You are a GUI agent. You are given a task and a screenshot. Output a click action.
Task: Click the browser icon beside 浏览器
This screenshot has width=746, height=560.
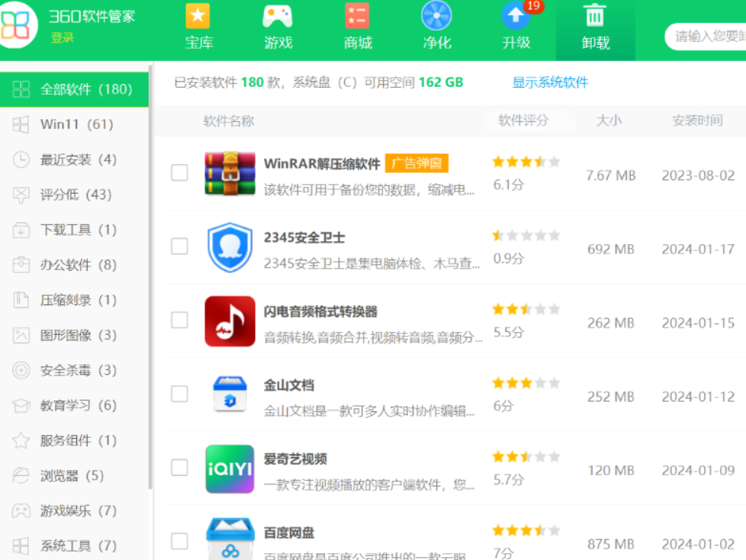(21, 476)
